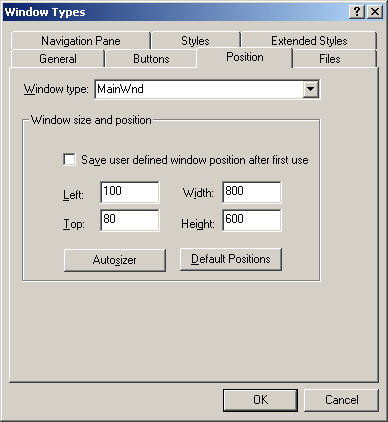Select the Position tab
Screen dimensions: 388x422
pyautogui.click(x=245, y=57)
